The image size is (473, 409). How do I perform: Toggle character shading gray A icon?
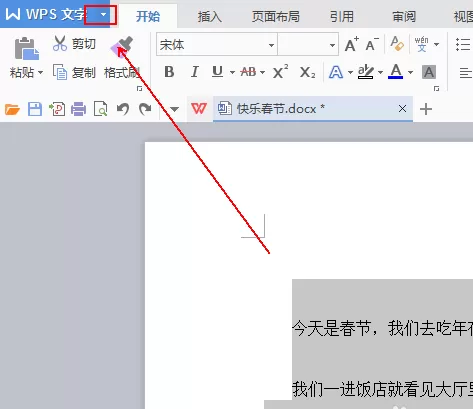click(x=429, y=72)
